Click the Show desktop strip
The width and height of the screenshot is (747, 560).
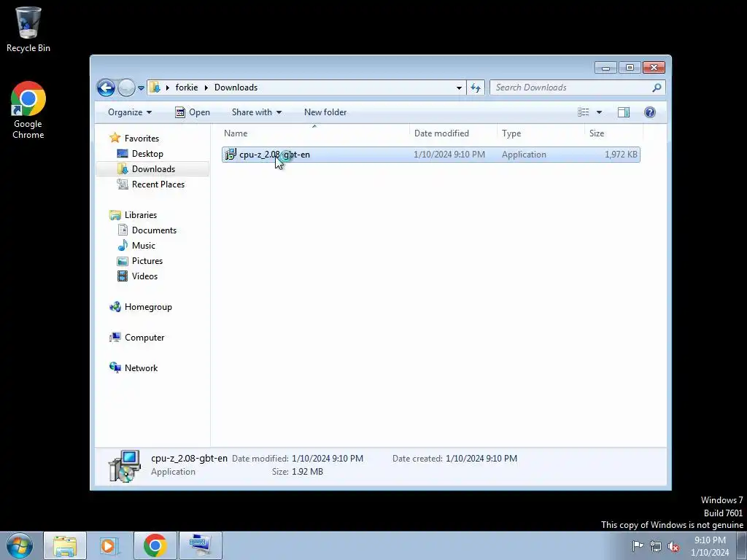point(742,545)
